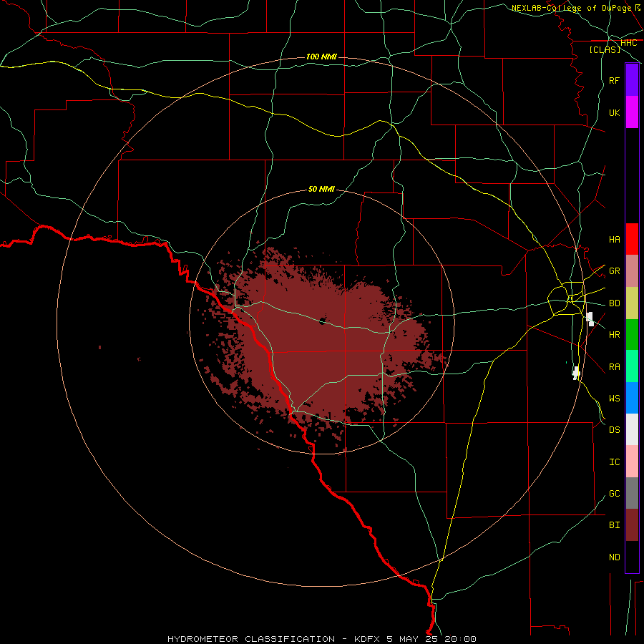Click the GC legend label
644x644 pixels.
tap(614, 493)
